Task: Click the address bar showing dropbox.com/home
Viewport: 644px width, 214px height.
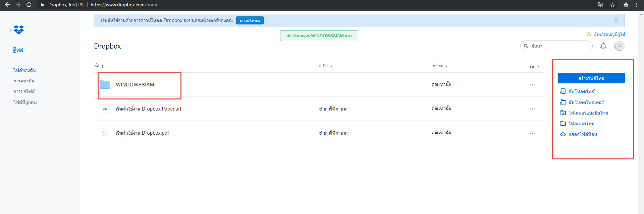Action: tap(124, 5)
